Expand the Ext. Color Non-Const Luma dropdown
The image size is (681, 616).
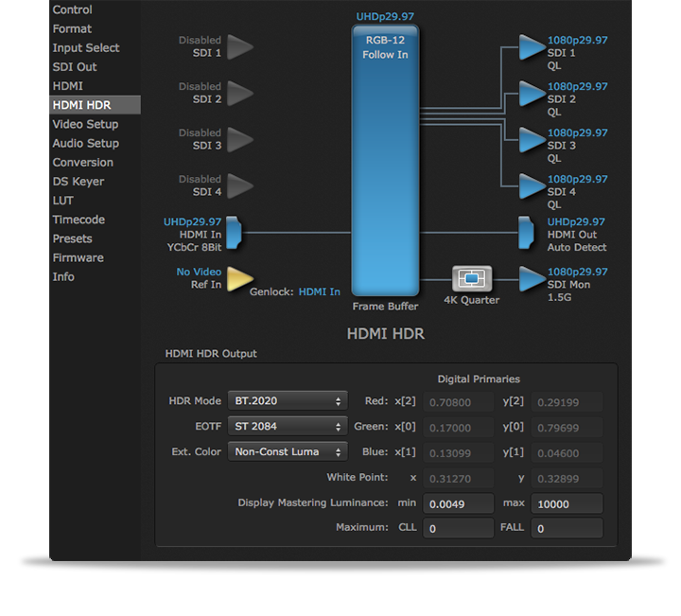click(x=288, y=452)
